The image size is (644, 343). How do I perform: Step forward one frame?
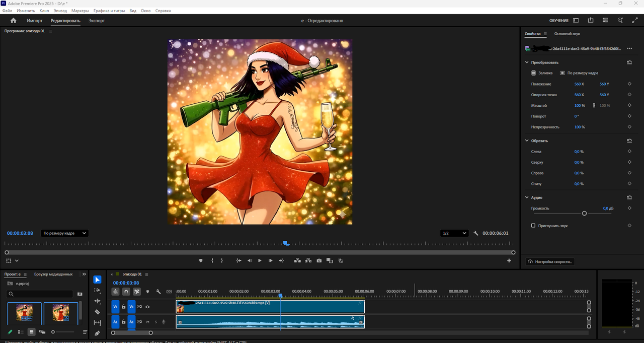pos(271,260)
